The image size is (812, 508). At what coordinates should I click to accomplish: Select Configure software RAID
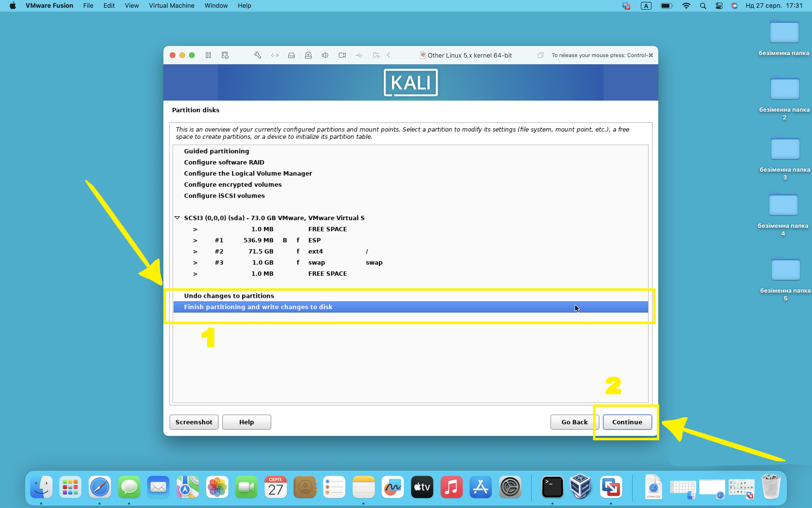[410, 162]
